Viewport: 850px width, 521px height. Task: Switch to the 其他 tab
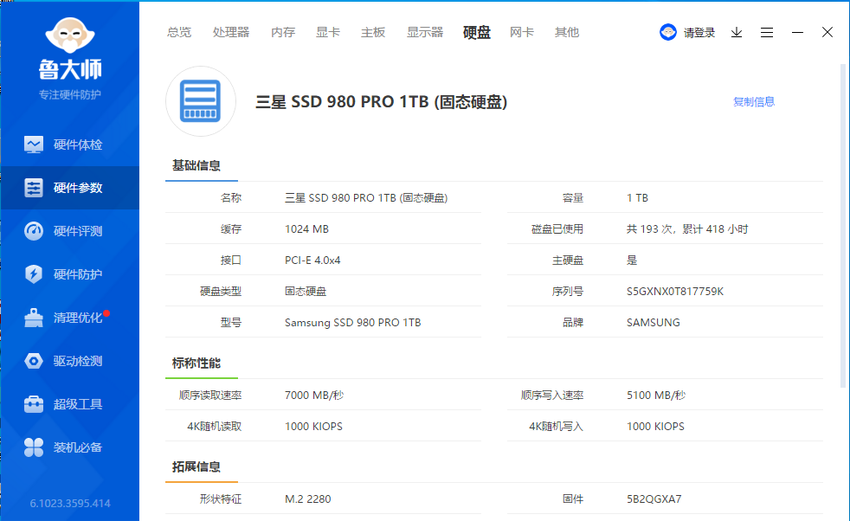[566, 33]
